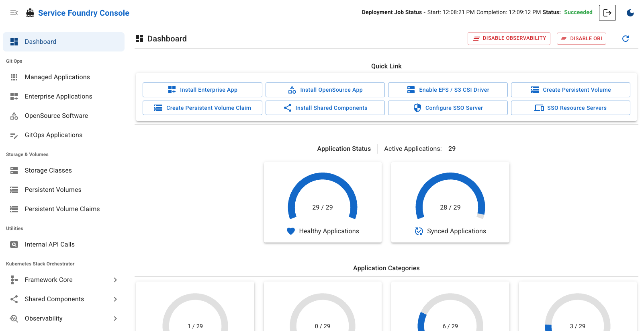Click the Internal API Calls sidebar icon

point(14,245)
